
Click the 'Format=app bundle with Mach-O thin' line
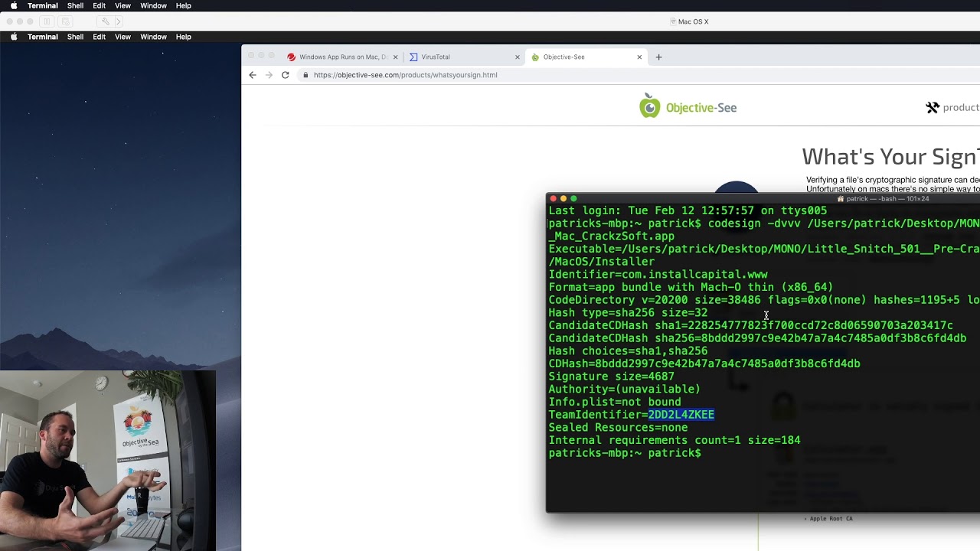691,287
